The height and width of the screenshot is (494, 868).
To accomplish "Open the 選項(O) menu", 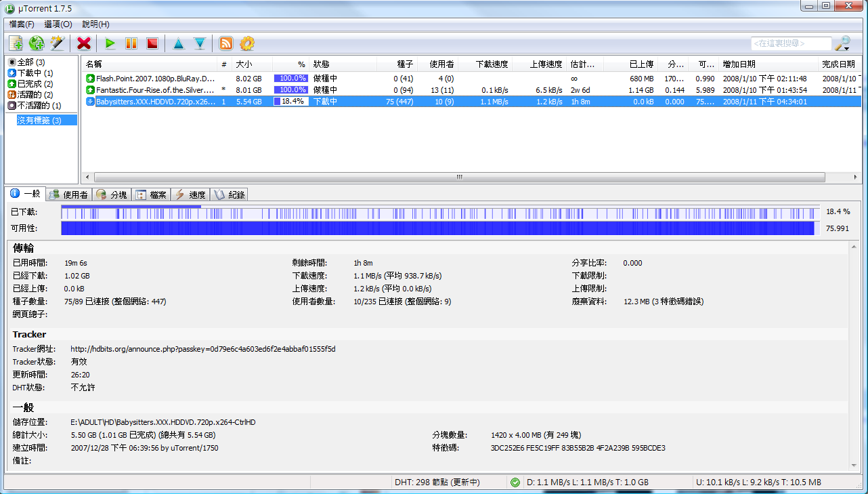I will pos(58,24).
